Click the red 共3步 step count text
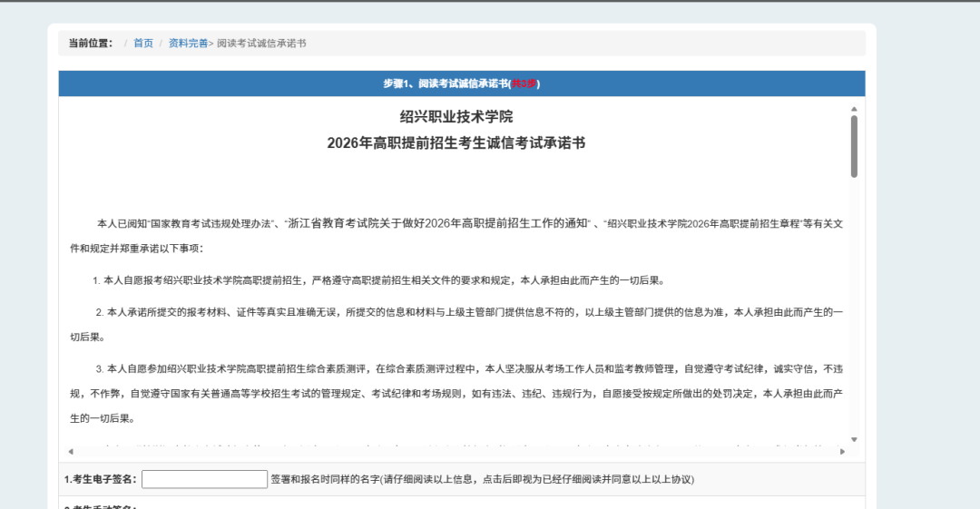Image resolution: width=980 pixels, height=509 pixels. [x=524, y=83]
